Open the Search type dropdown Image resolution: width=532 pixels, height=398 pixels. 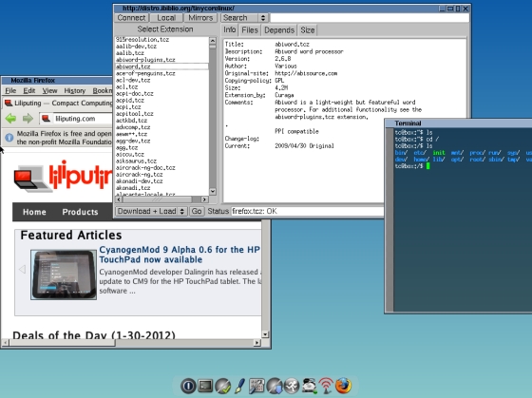[x=244, y=18]
